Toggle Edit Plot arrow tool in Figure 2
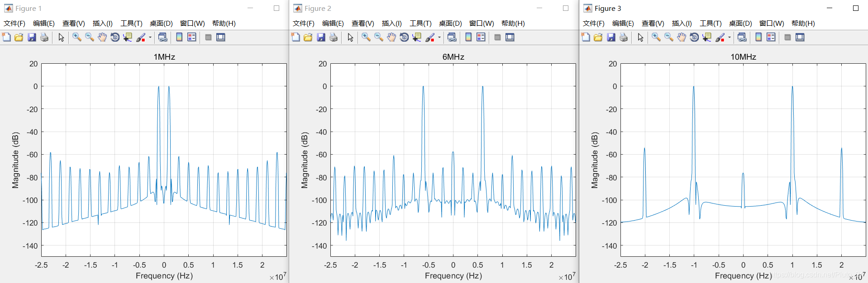This screenshot has width=868, height=283. tap(350, 37)
